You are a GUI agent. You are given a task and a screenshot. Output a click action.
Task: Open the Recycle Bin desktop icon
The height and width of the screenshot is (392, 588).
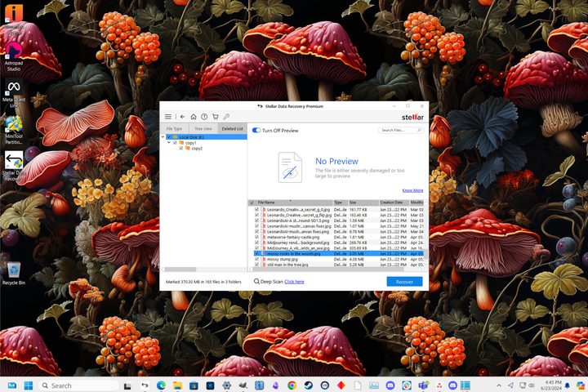point(14,273)
